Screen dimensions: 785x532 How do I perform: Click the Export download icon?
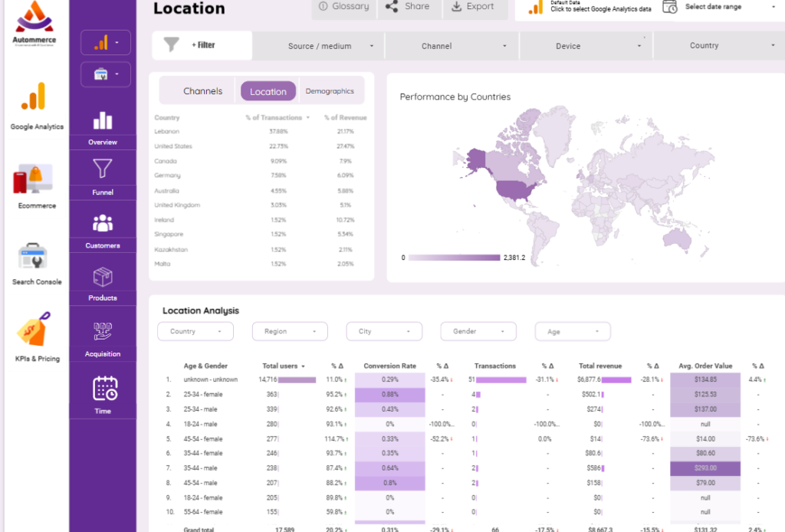click(x=456, y=6)
